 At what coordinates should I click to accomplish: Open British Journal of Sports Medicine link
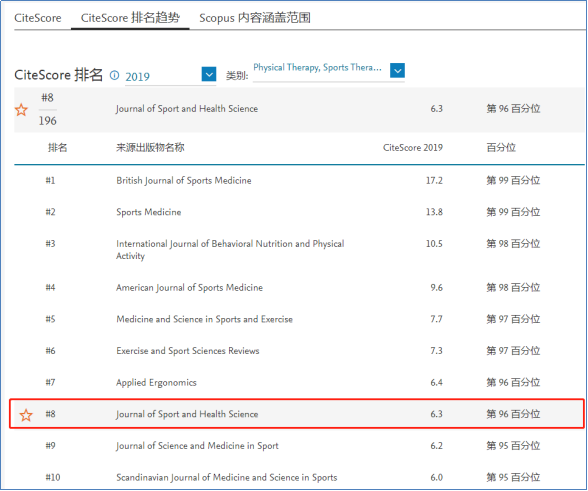(184, 180)
